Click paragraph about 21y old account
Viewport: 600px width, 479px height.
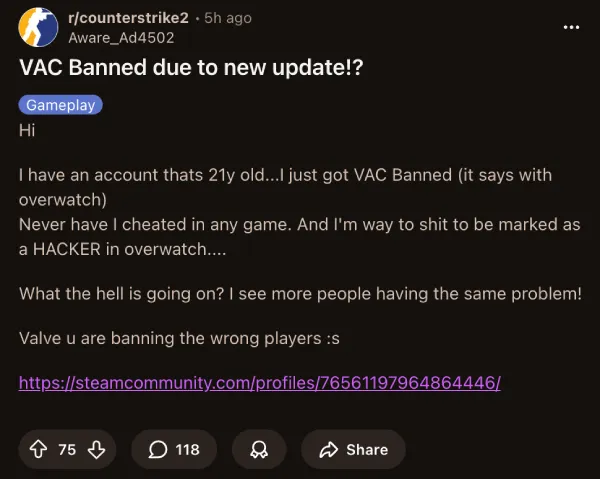(x=285, y=187)
